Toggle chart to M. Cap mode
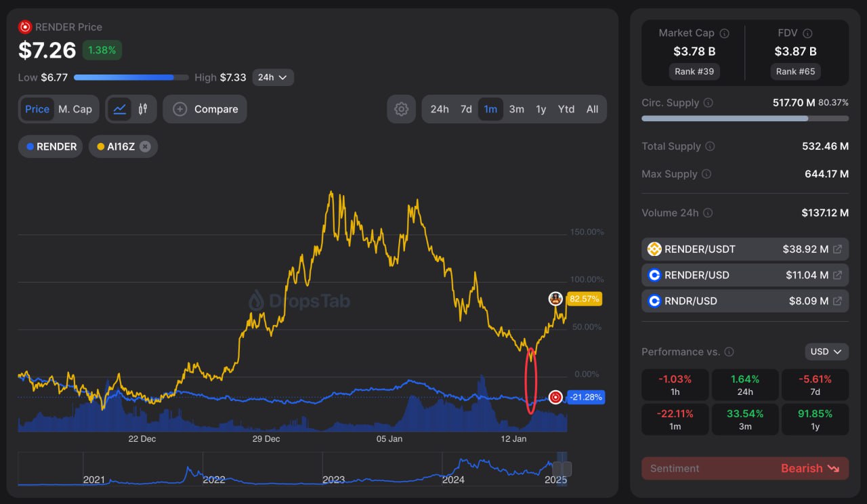The image size is (867, 504). tap(75, 109)
